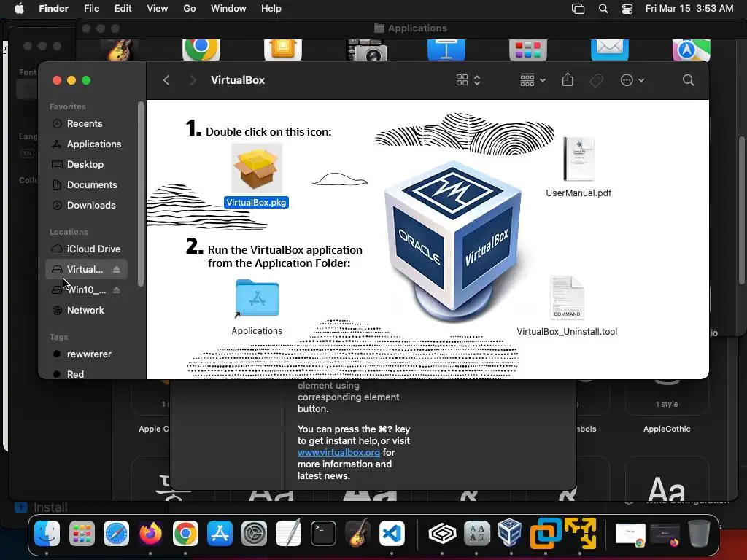This screenshot has width=747, height=560.
Task: Open the Window menu
Action: [x=228, y=9]
